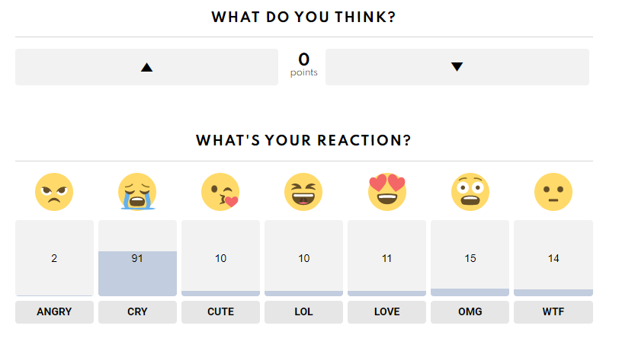The height and width of the screenshot is (364, 635).
Task: Click the laughing LOL emoji
Action: coord(303,191)
